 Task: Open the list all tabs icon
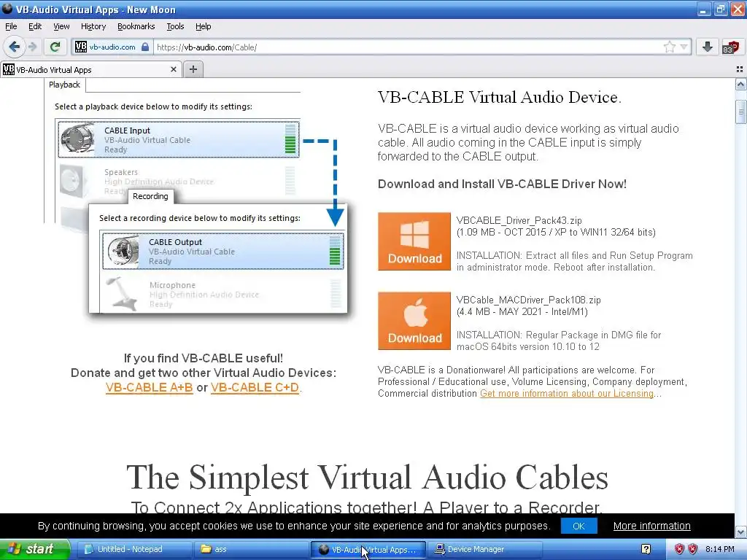pyautogui.click(x=740, y=69)
